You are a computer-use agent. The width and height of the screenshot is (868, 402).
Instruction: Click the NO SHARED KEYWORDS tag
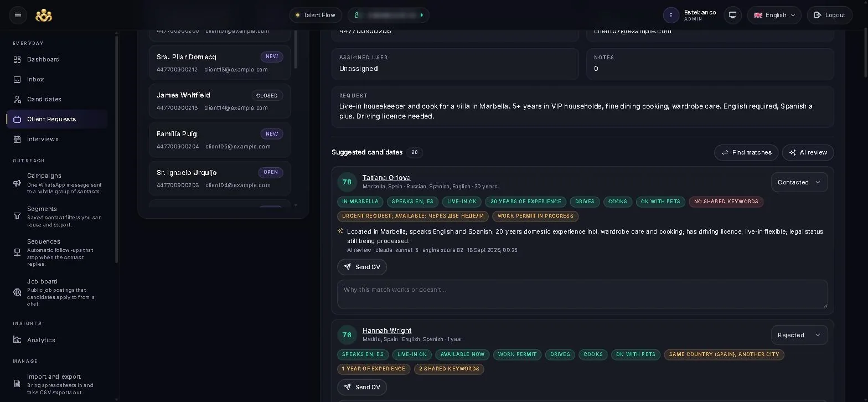pos(726,202)
